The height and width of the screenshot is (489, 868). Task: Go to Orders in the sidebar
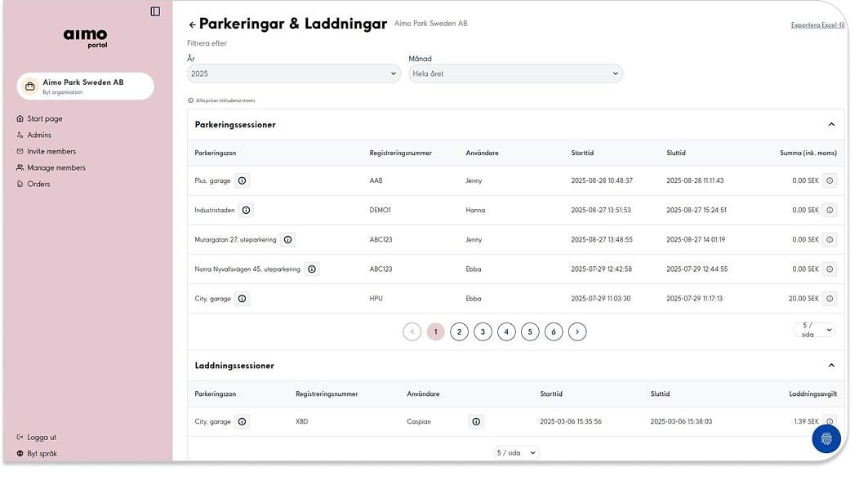38,184
